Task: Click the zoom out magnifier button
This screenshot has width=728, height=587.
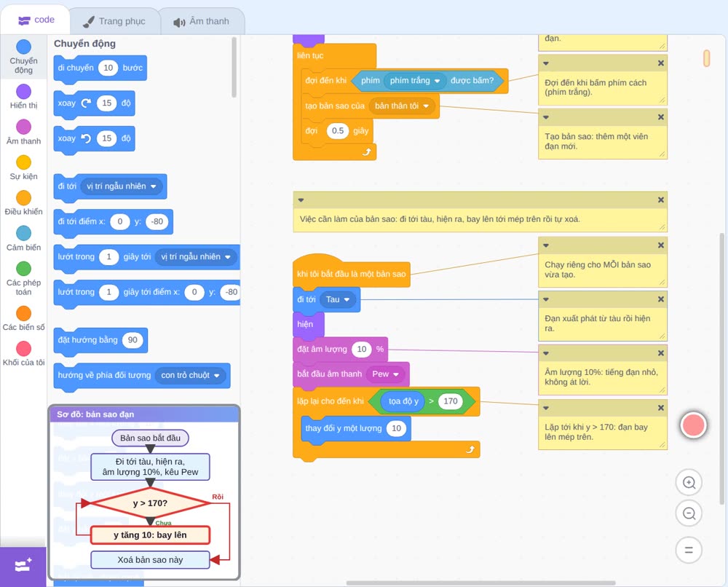Action: click(x=689, y=513)
